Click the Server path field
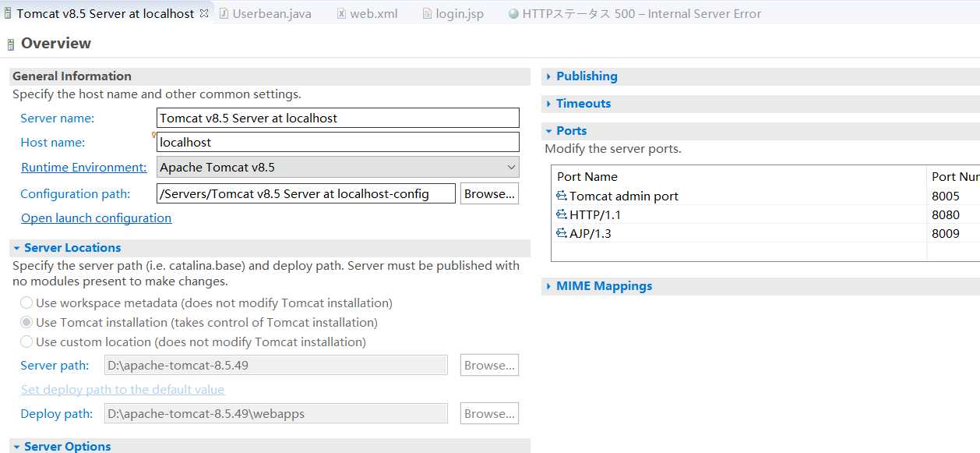This screenshot has height=453, width=980. click(x=276, y=365)
